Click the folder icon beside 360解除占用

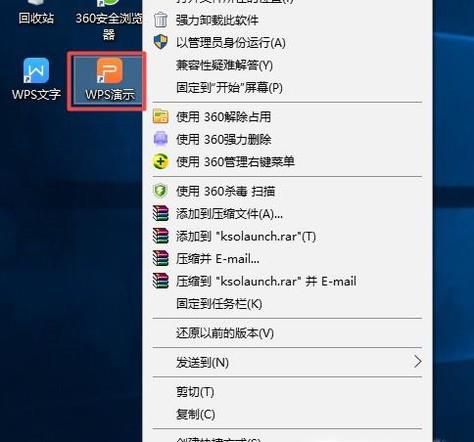pyautogui.click(x=161, y=117)
